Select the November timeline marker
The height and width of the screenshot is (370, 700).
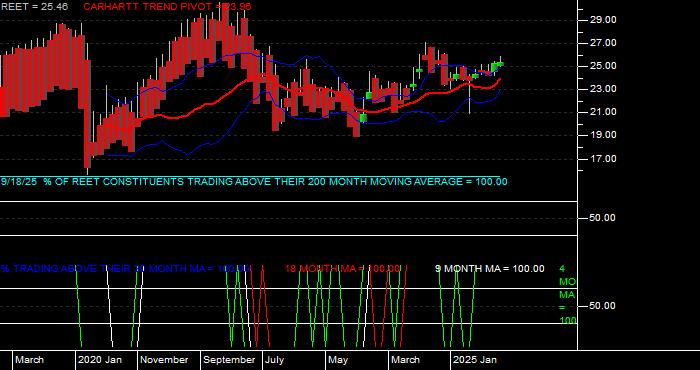165,360
